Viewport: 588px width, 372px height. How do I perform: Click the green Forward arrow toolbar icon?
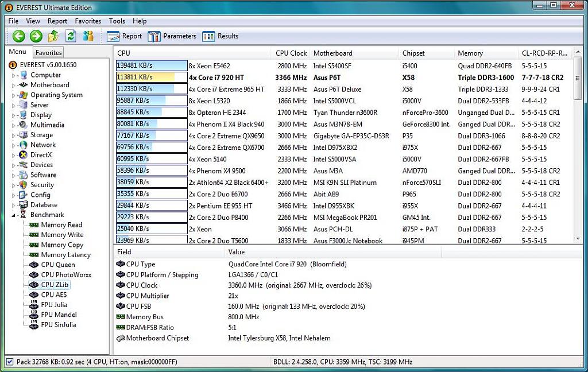click(x=36, y=36)
